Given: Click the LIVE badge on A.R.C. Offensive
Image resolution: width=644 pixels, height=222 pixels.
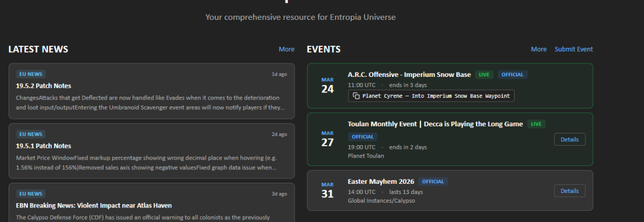Looking at the screenshot, I should coord(484,75).
